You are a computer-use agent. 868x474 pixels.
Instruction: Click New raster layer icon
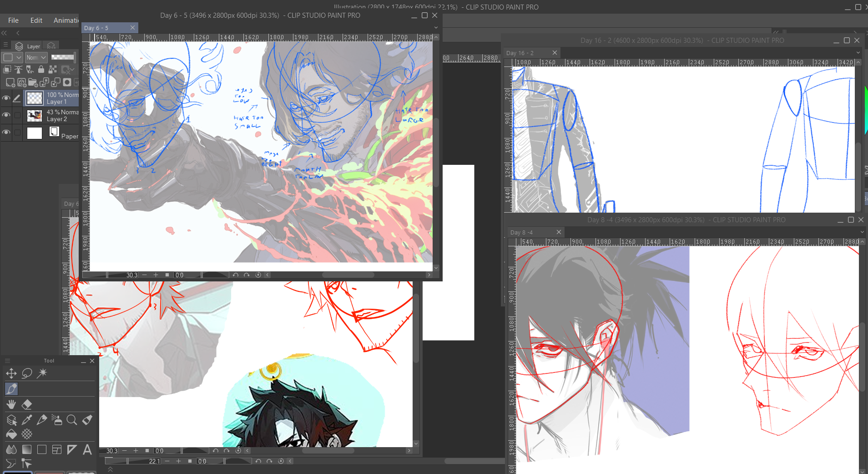coord(10,82)
